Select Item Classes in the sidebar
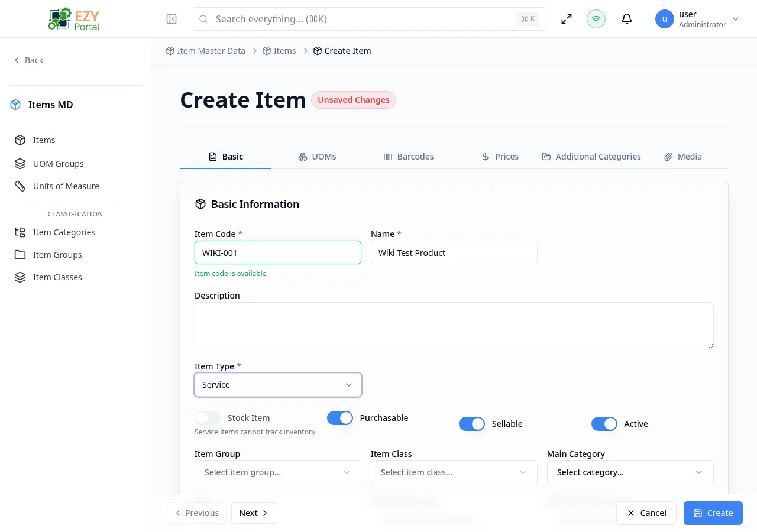 (57, 277)
